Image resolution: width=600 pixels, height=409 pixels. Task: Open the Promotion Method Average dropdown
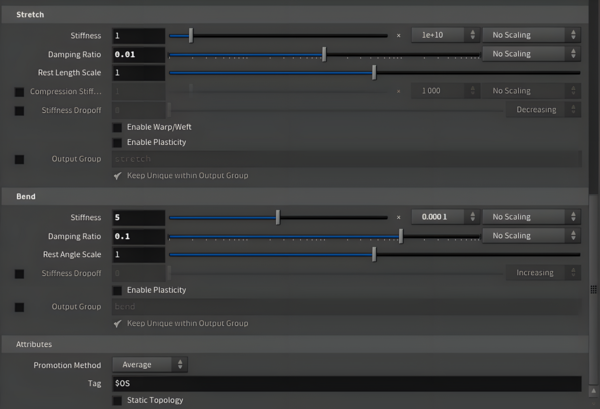[150, 365]
